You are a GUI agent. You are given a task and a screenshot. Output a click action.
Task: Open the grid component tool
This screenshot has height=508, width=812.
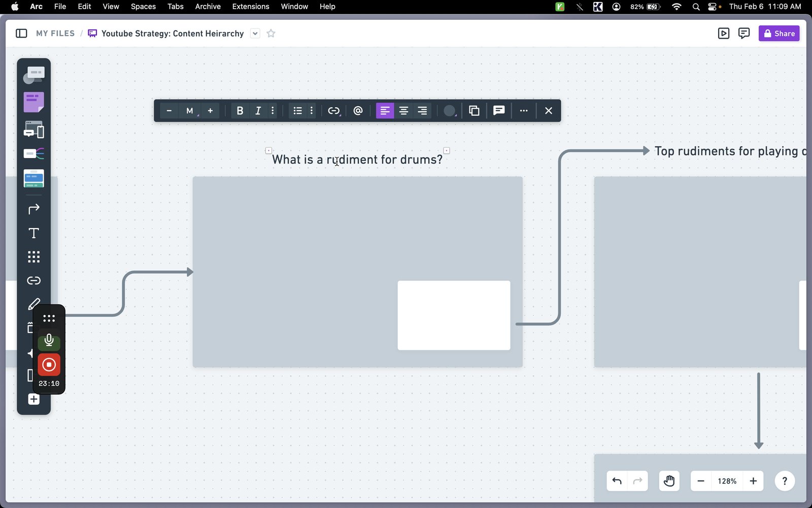(33, 257)
